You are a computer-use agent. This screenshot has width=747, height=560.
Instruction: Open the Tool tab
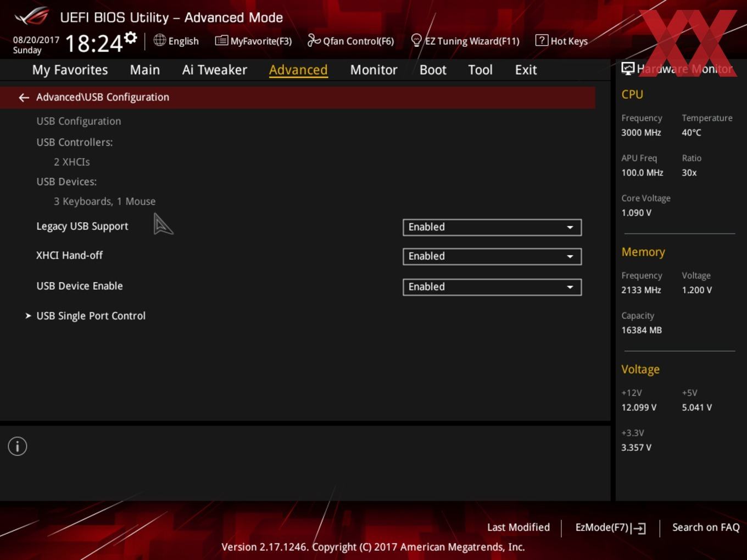click(x=481, y=70)
